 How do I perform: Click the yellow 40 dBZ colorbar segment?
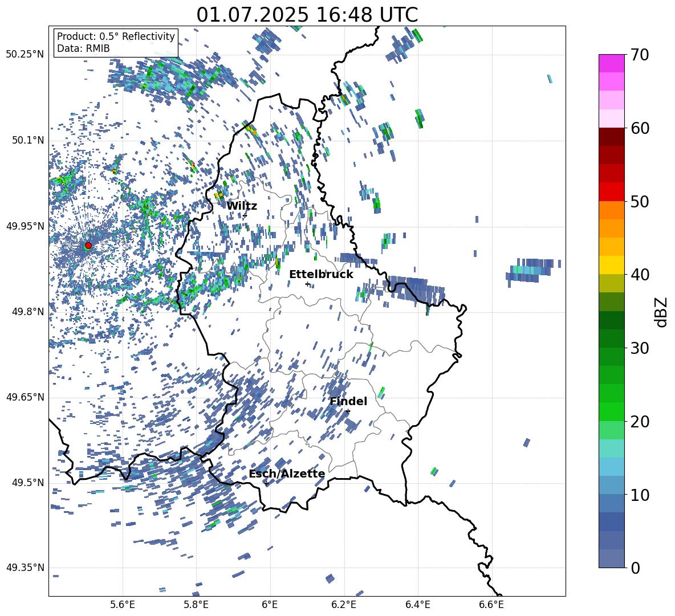pos(611,265)
